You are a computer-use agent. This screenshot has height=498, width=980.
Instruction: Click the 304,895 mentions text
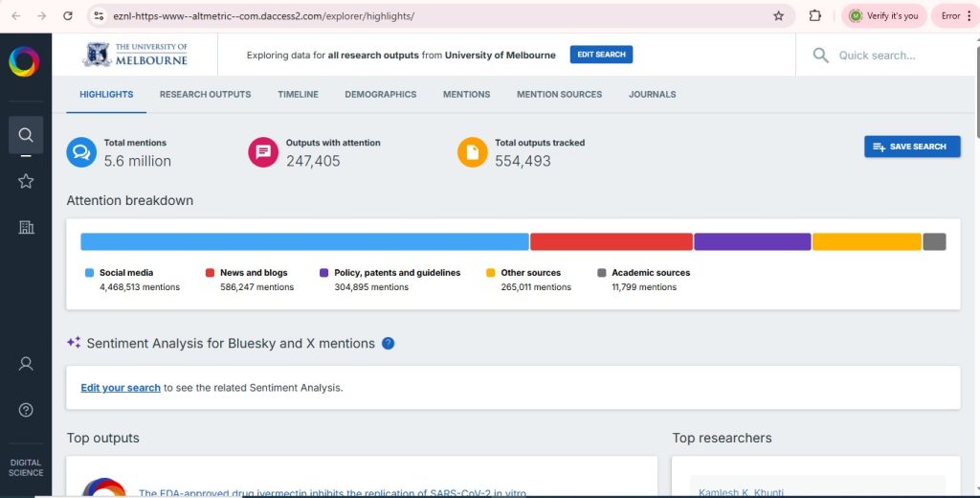point(371,287)
